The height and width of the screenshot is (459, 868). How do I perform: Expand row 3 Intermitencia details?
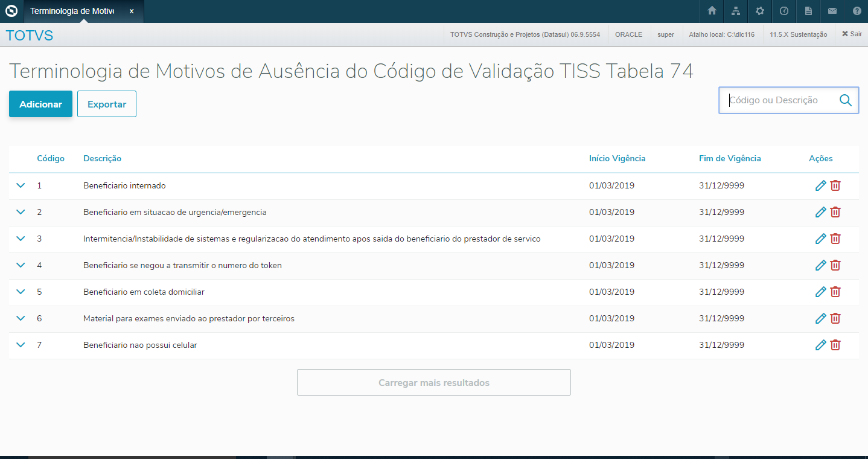click(21, 239)
